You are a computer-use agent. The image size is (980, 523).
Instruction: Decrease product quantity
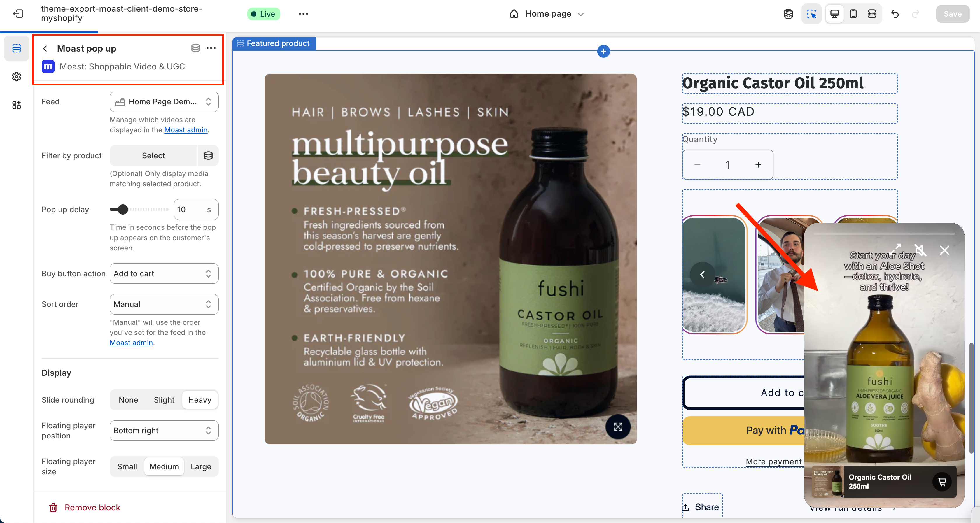[697, 165]
